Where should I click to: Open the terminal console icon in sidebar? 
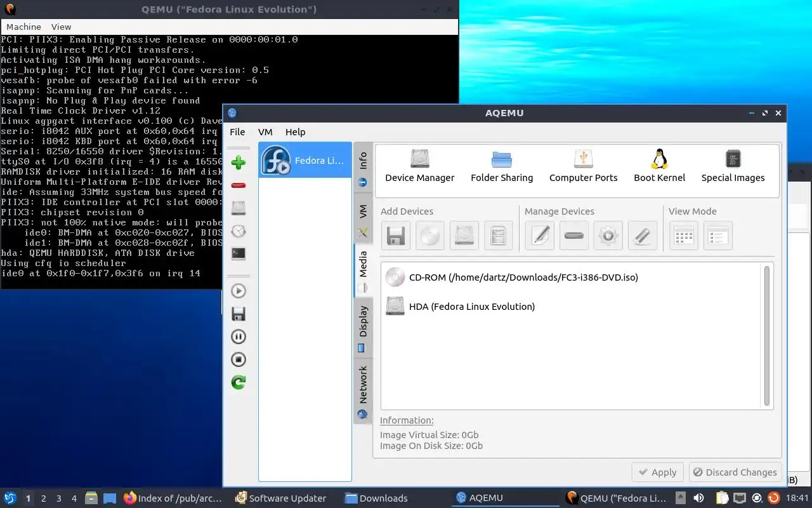(x=239, y=254)
